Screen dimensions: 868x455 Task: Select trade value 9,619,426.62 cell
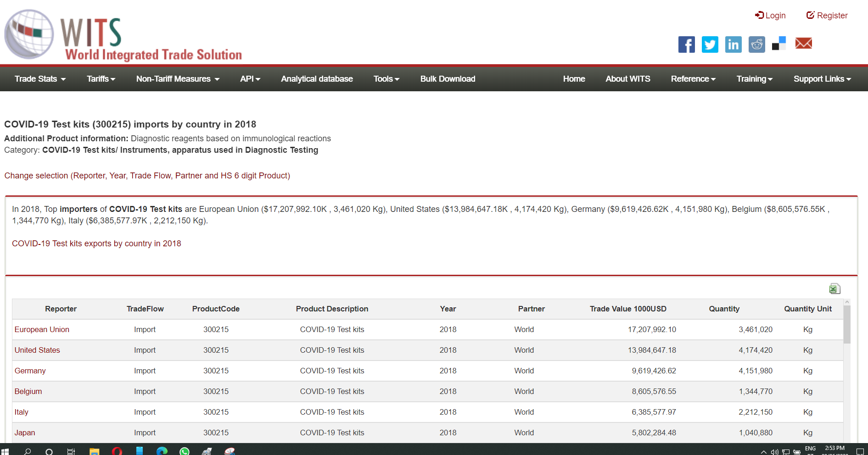tap(654, 371)
